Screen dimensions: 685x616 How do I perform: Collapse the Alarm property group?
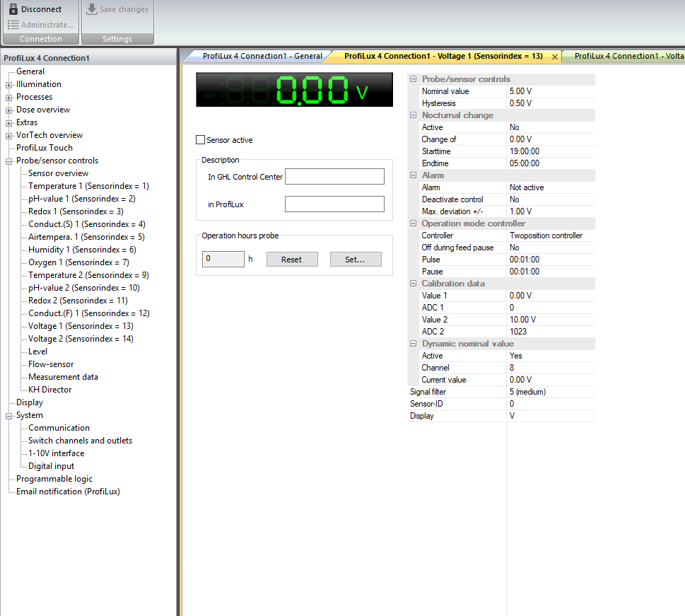413,175
